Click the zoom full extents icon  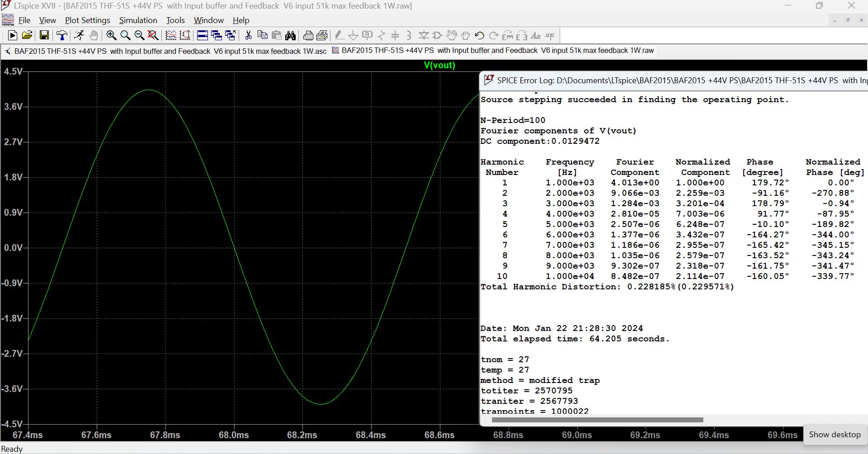(153, 35)
